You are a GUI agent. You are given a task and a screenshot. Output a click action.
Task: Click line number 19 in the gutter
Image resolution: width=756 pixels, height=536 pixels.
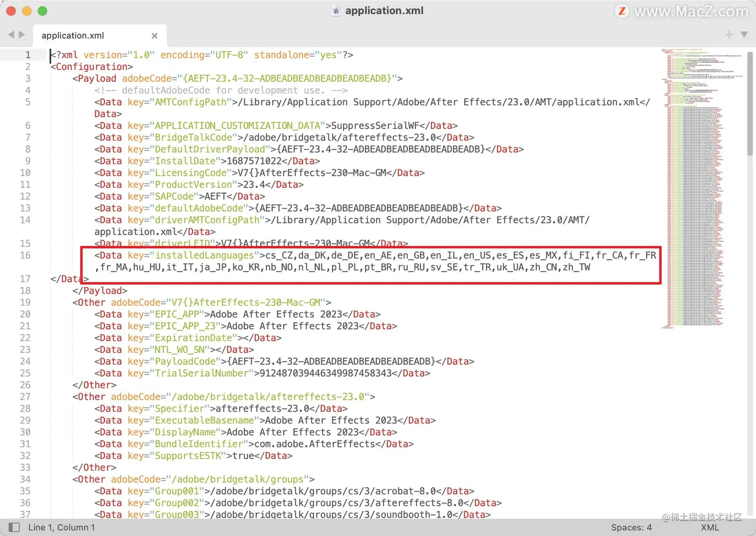(25, 302)
